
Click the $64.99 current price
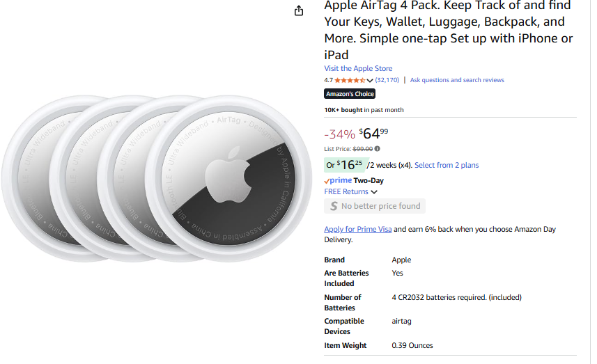tap(374, 133)
